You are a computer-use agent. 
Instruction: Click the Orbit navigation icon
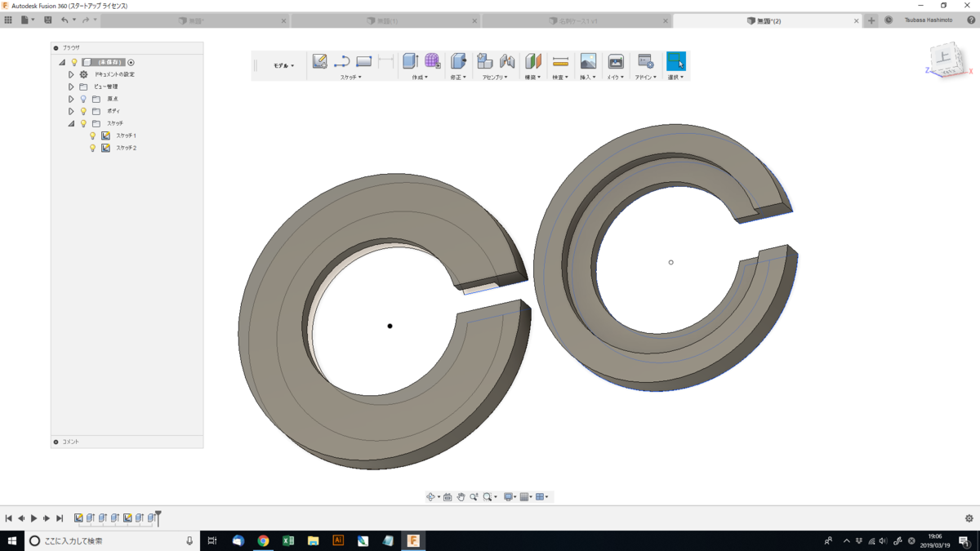click(430, 496)
